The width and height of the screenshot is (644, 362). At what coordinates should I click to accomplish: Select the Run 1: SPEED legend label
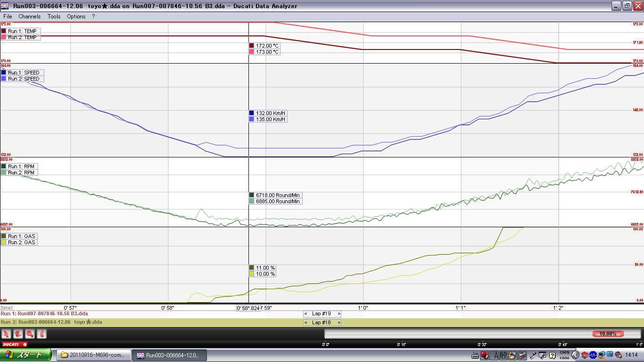pyautogui.click(x=24, y=73)
